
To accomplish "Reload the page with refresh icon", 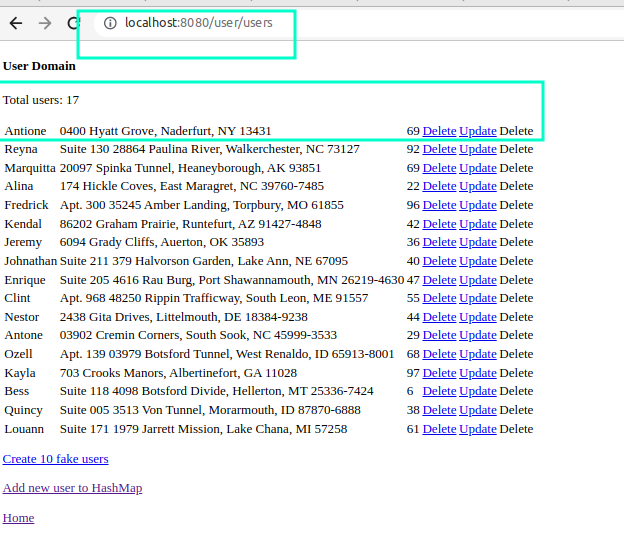I will click(x=73, y=23).
